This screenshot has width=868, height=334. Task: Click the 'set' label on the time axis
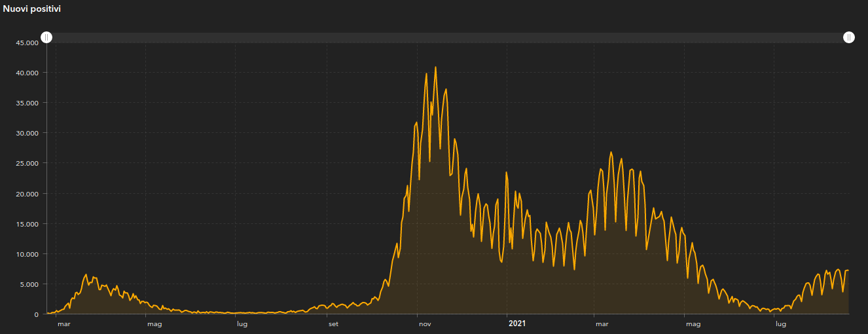click(x=333, y=324)
